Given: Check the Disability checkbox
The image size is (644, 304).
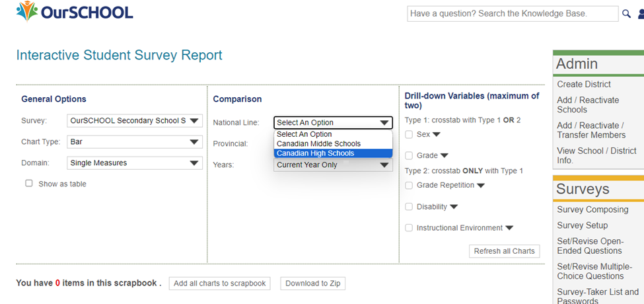Looking at the screenshot, I should pos(409,207).
